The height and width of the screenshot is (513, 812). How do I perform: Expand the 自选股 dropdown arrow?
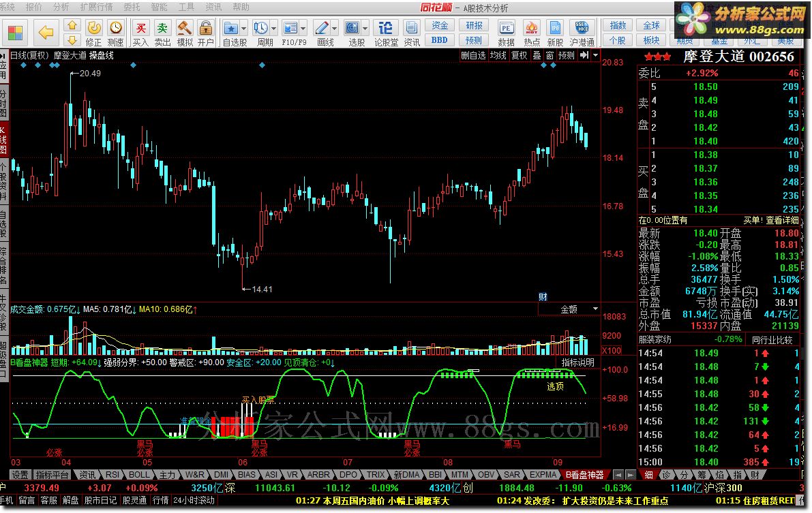coord(244,28)
